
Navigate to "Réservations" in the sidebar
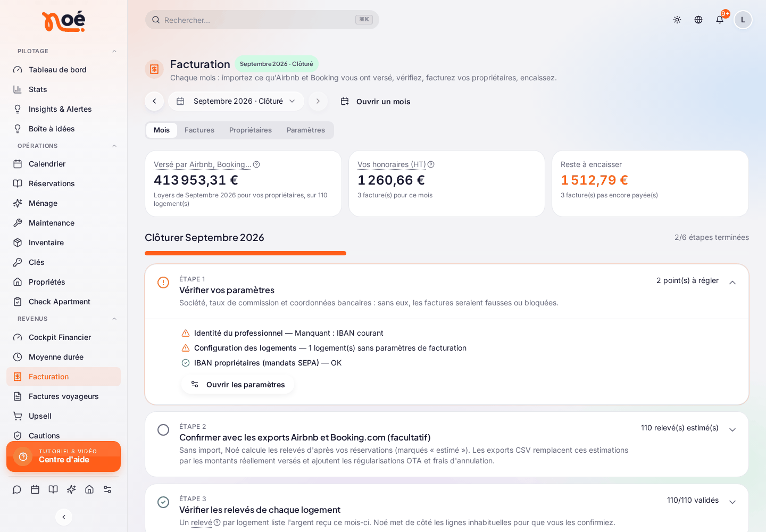click(63, 184)
